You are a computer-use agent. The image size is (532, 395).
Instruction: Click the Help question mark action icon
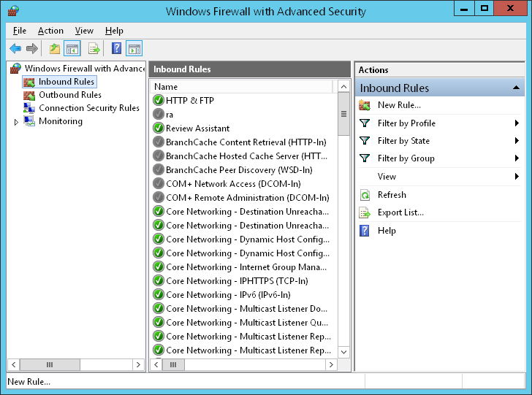[365, 231]
